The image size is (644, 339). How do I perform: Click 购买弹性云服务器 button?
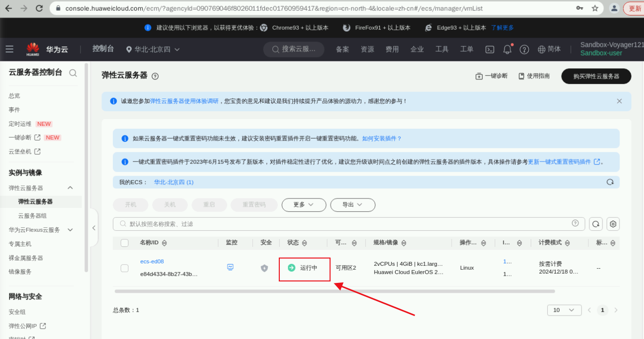coord(596,76)
